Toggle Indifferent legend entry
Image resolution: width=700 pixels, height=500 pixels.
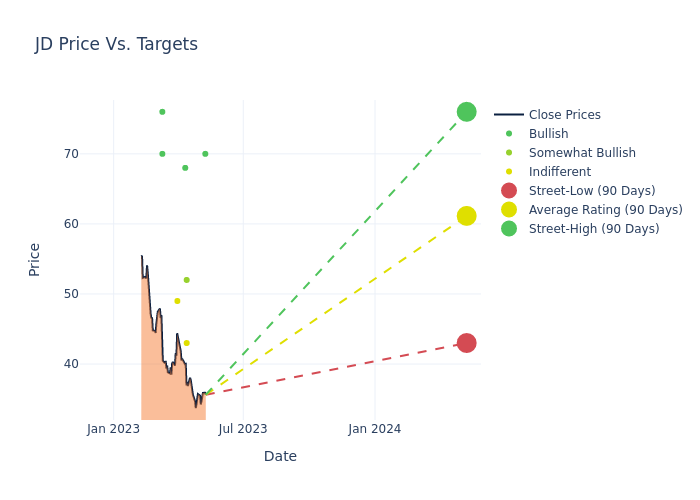click(x=559, y=172)
